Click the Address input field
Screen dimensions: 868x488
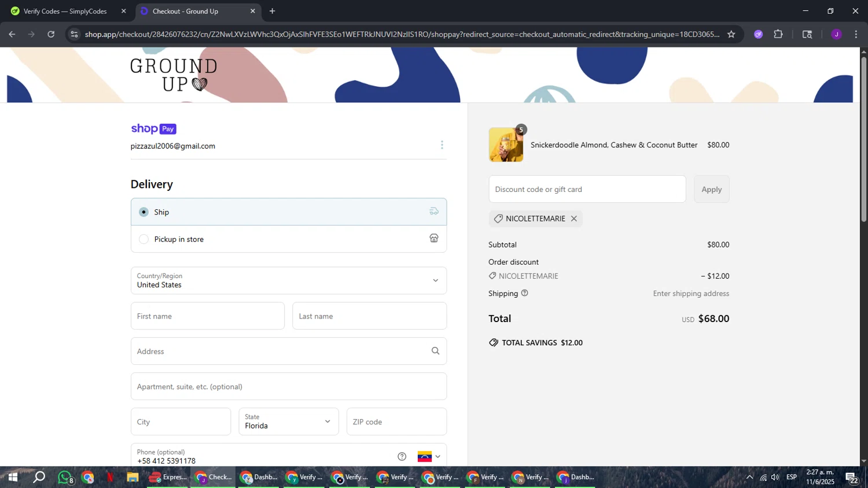pyautogui.click(x=289, y=351)
